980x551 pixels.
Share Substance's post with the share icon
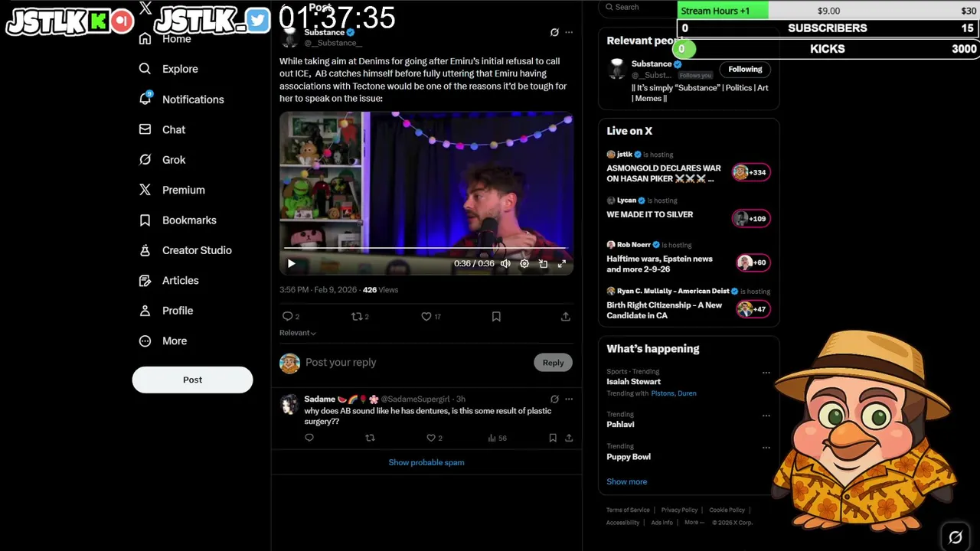pos(566,316)
